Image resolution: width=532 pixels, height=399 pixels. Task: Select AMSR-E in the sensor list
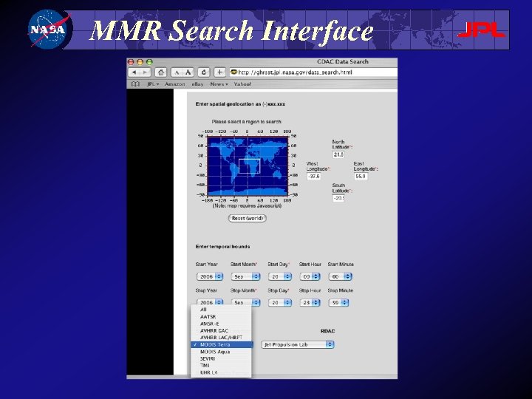click(x=222, y=324)
